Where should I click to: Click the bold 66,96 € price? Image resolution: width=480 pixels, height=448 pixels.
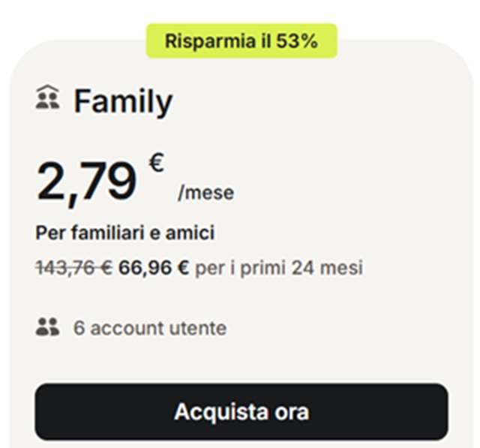[154, 268]
